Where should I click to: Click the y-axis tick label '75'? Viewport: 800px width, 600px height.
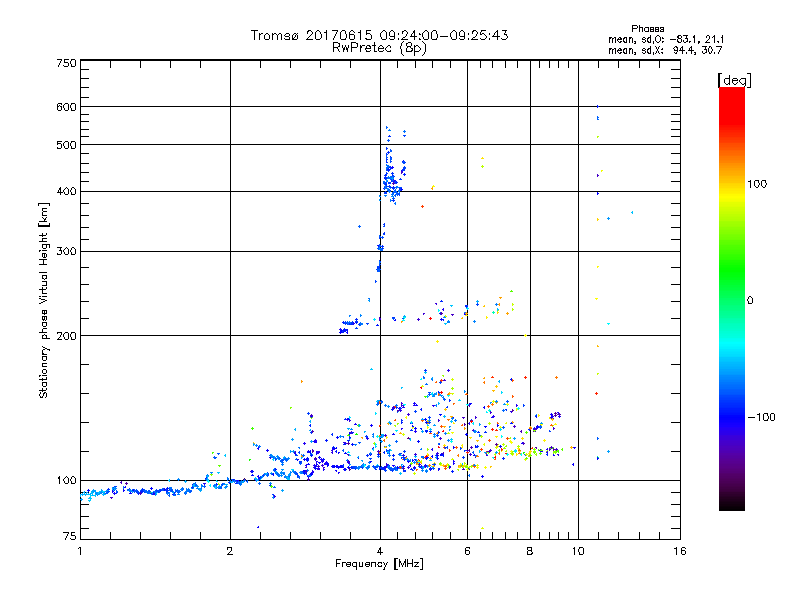pyautogui.click(x=70, y=536)
